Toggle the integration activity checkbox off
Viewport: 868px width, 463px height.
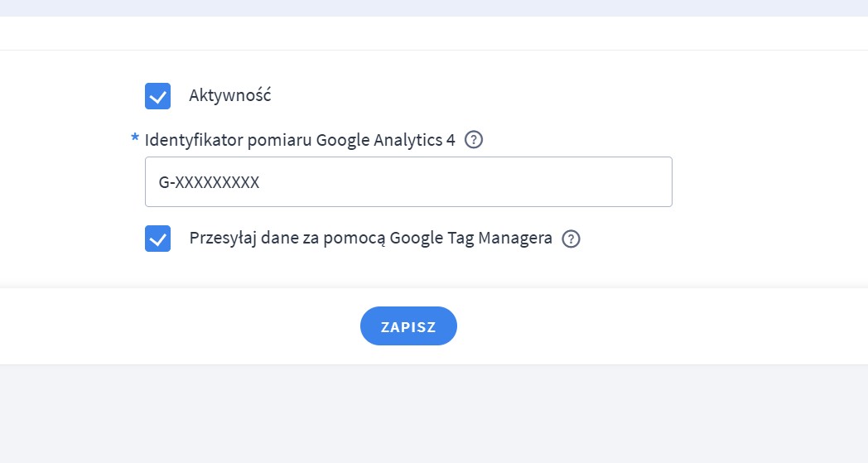pos(157,96)
